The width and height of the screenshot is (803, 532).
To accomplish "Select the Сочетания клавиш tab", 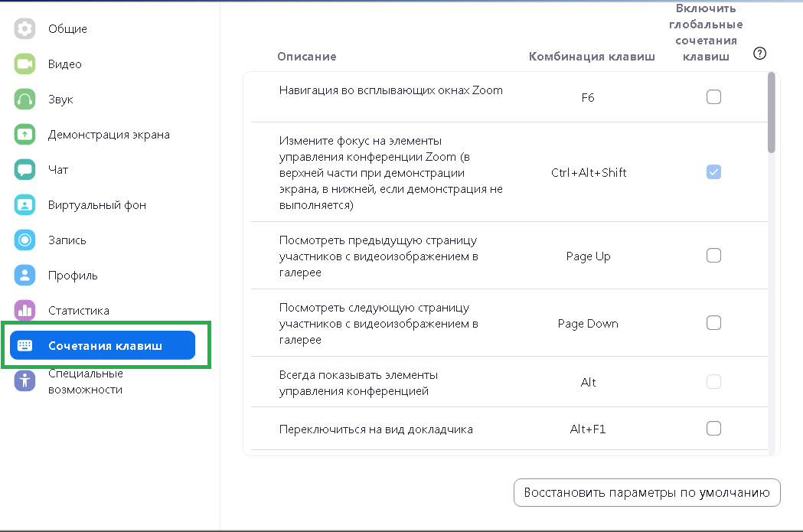I will 103,346.
